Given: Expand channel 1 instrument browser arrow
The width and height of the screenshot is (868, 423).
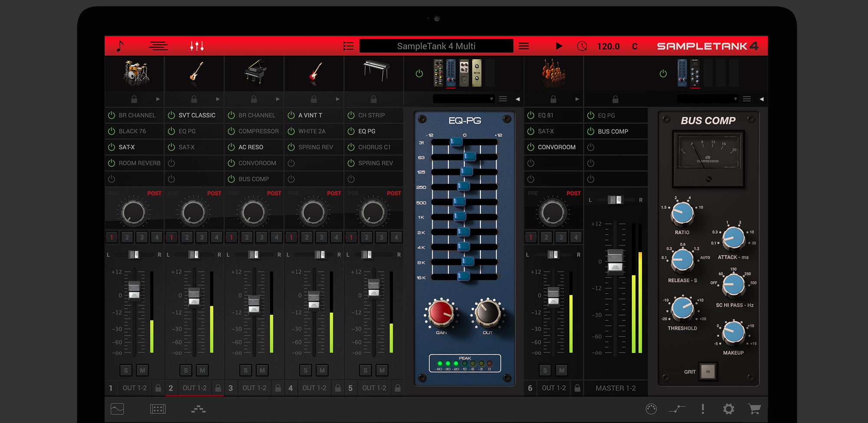Looking at the screenshot, I should pyautogui.click(x=158, y=99).
